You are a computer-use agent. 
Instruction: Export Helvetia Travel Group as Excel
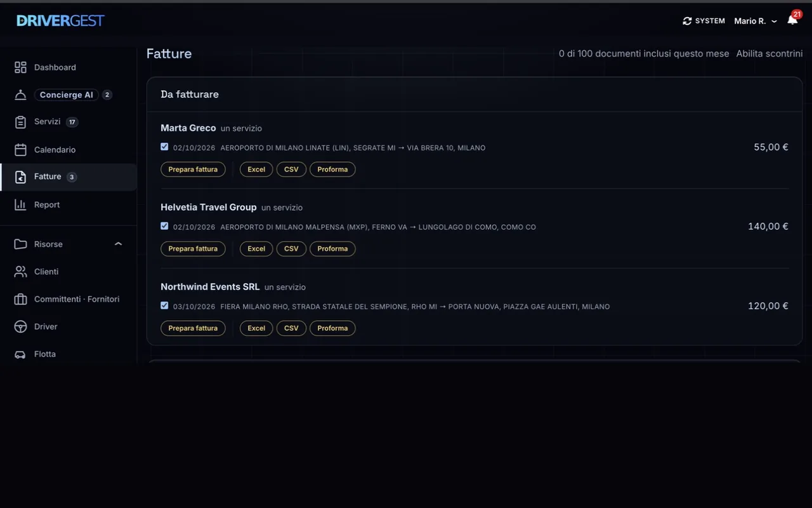pyautogui.click(x=256, y=249)
